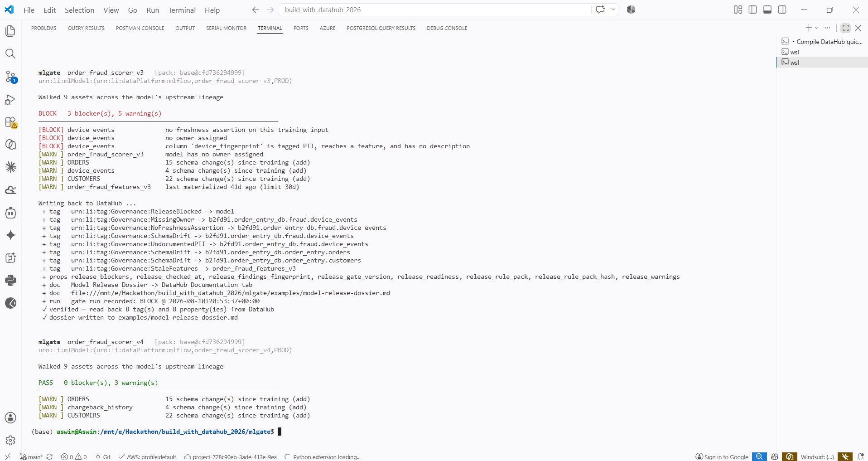The image size is (868, 461).
Task: Open the View menu
Action: pos(111,10)
